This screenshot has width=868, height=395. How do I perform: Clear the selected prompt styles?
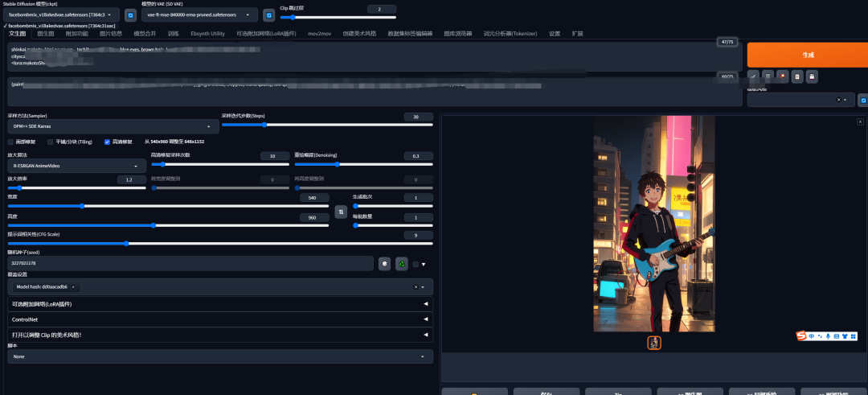pyautogui.click(x=838, y=100)
